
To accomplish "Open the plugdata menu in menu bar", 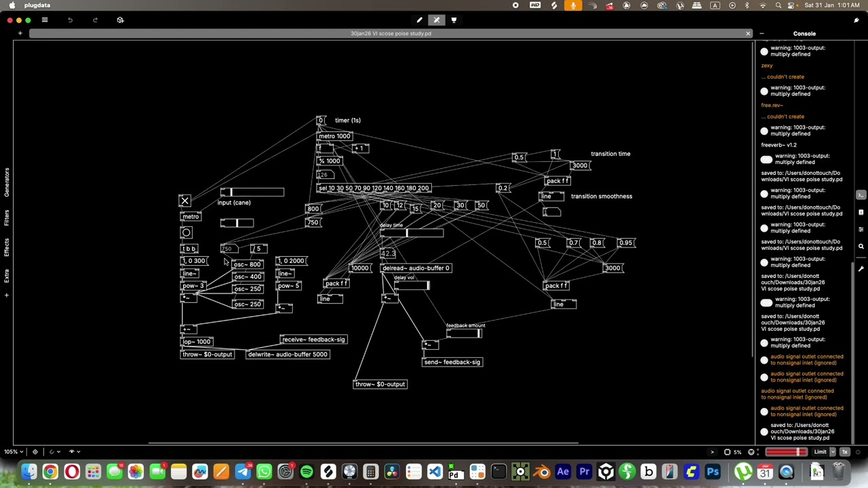I will (x=37, y=5).
